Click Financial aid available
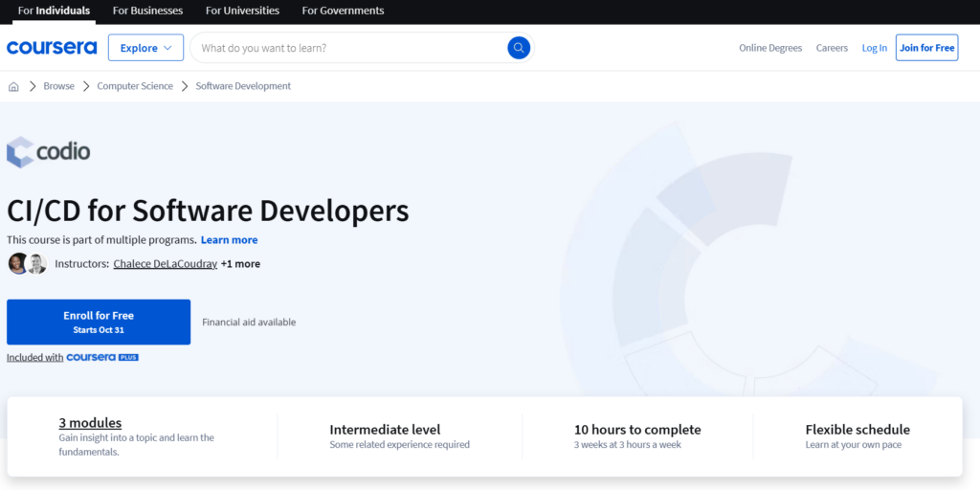 249,323
